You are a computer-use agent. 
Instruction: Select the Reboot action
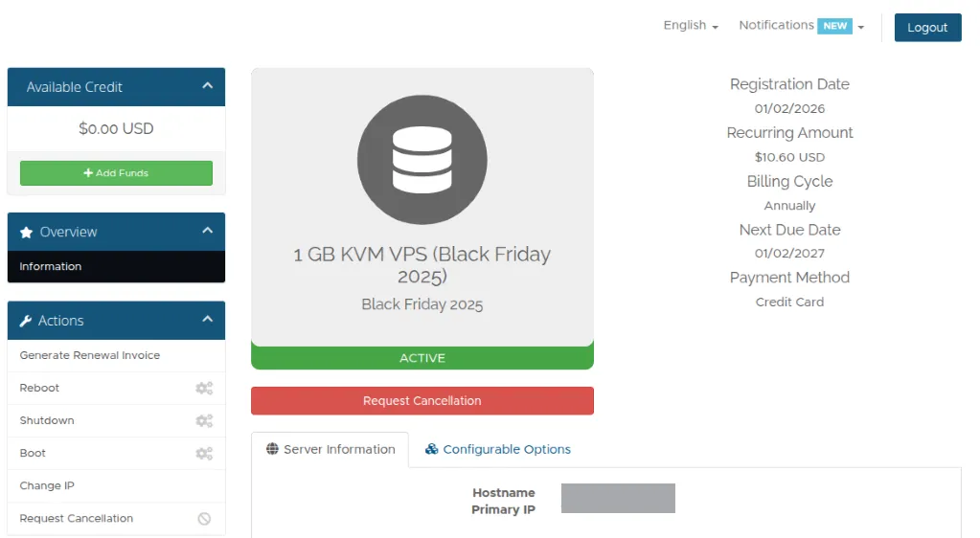click(x=116, y=388)
